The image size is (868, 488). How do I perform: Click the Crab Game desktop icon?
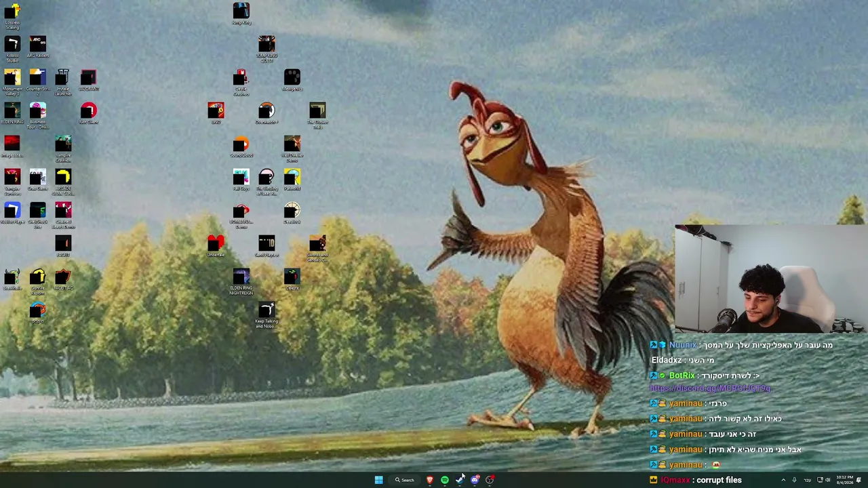click(37, 180)
